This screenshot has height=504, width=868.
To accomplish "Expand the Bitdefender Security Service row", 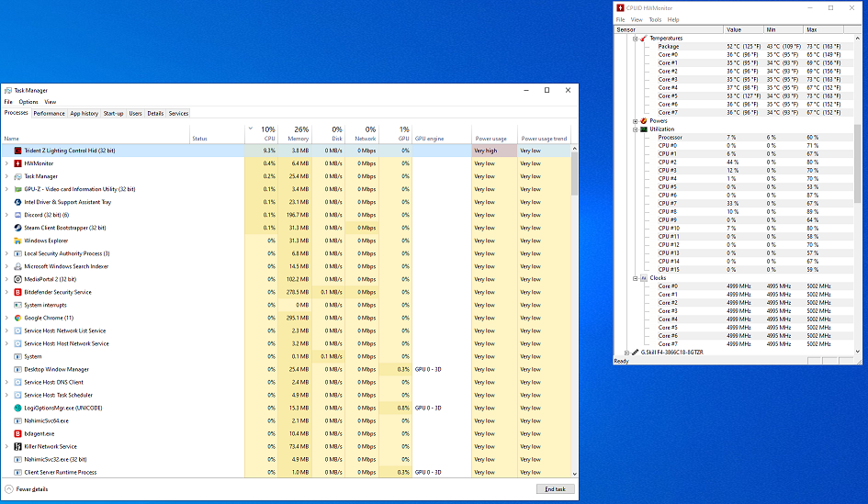I will (x=6, y=292).
